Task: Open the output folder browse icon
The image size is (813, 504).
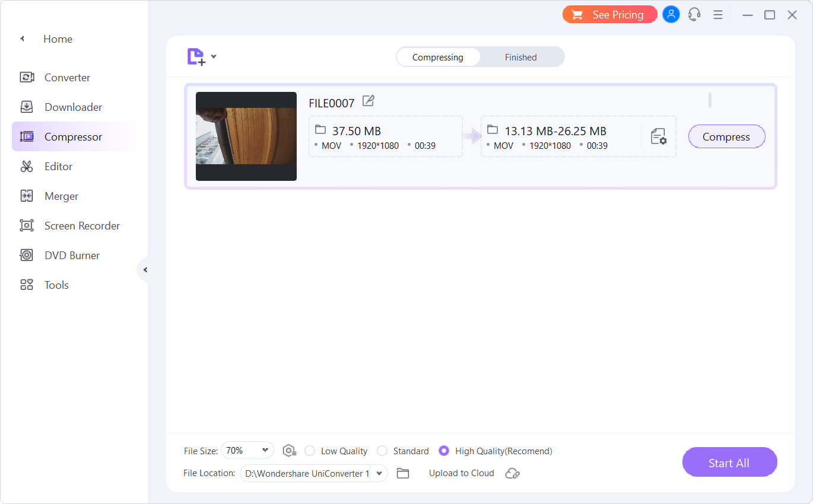Action: 403,473
